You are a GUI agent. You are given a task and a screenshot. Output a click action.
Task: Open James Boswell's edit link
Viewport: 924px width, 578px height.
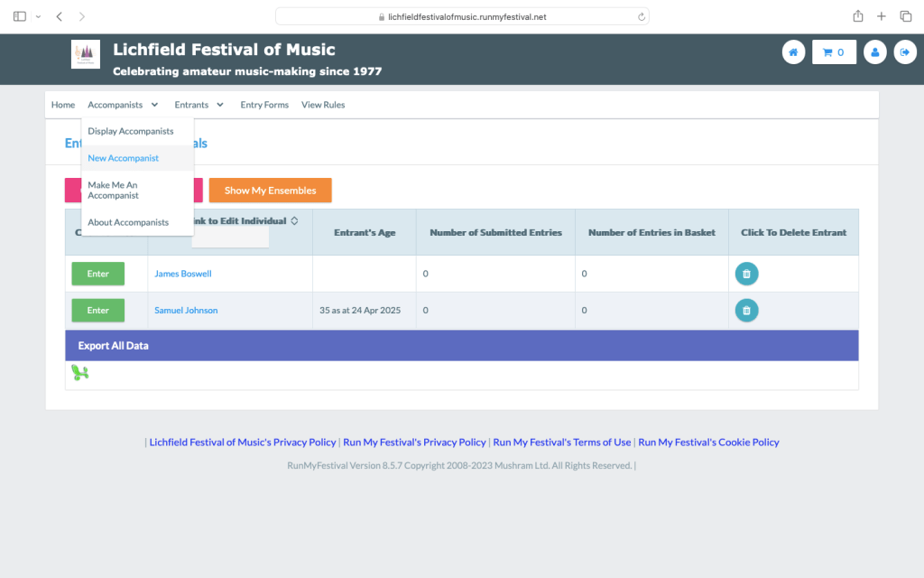[x=183, y=274]
